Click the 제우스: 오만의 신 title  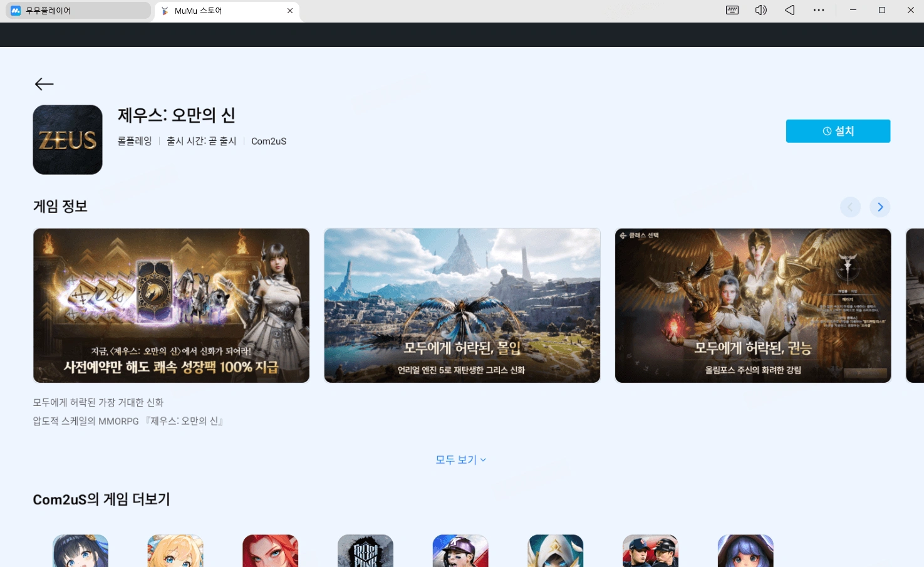click(177, 115)
